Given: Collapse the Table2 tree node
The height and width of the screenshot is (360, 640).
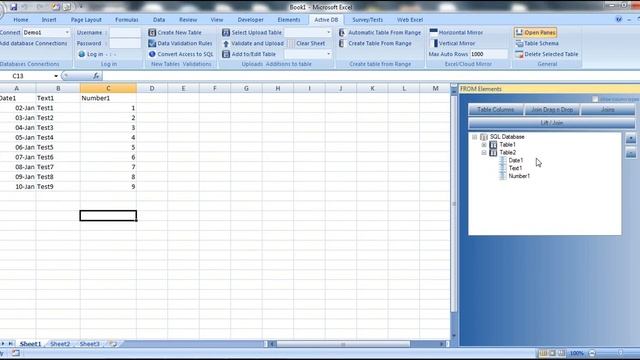Looking at the screenshot, I should click(x=484, y=153).
